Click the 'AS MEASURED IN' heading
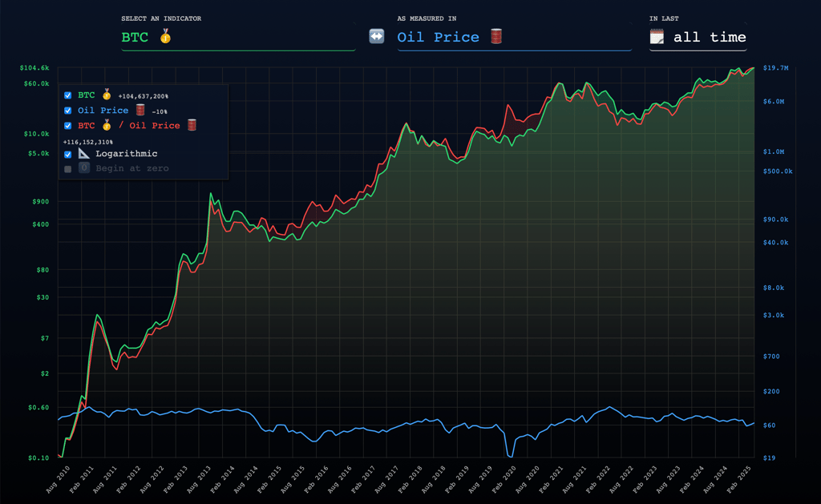Viewport: 821px width, 504px height. (x=427, y=18)
